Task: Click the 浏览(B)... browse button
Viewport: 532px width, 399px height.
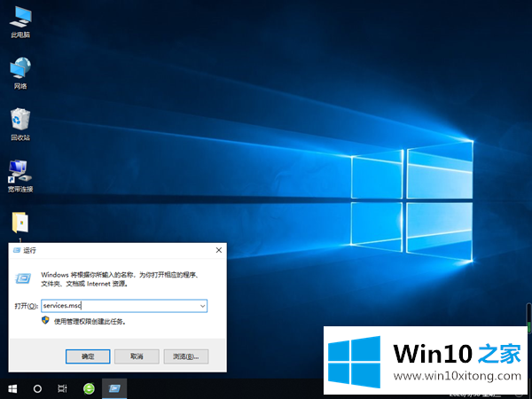Action: tap(186, 356)
